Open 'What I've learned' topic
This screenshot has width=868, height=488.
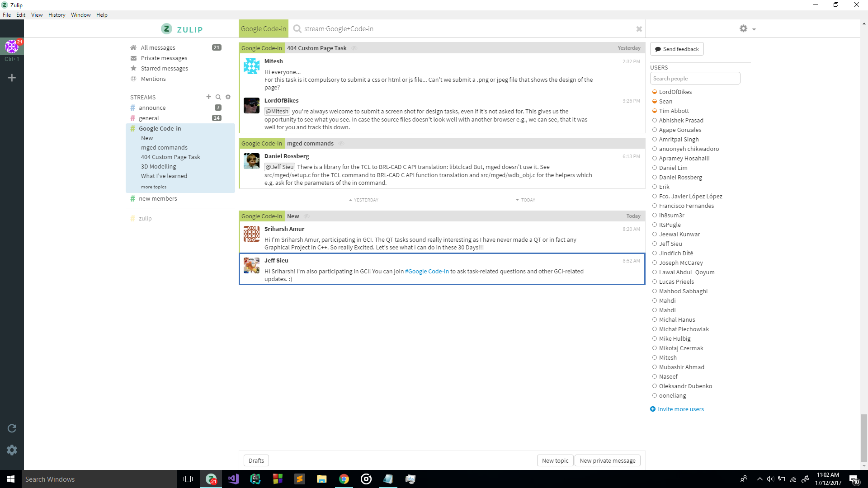coord(164,176)
